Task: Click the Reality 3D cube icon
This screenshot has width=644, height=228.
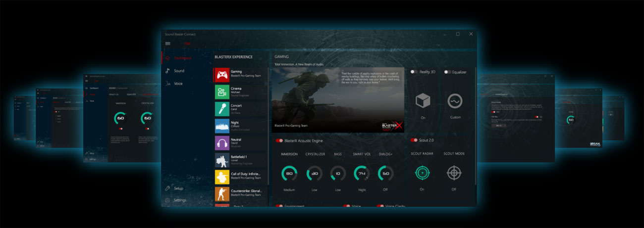Action: (x=423, y=100)
